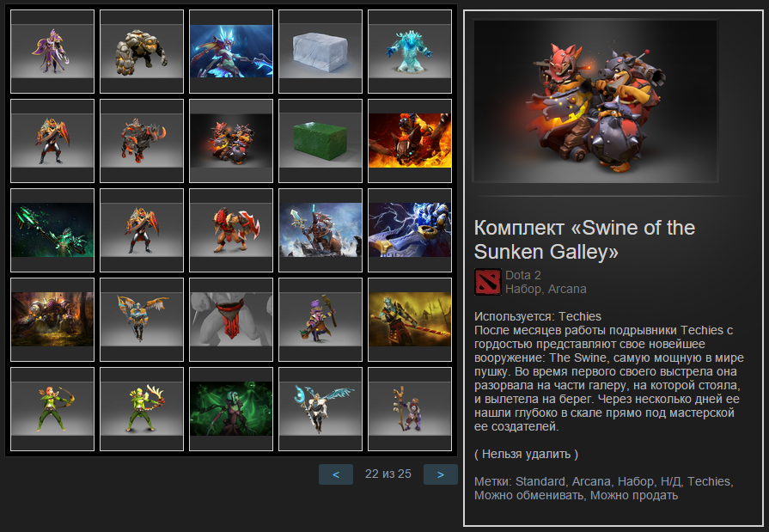The image size is (769, 532).
Task: Click the "Набор, Arcana" type text
Action: point(546,289)
